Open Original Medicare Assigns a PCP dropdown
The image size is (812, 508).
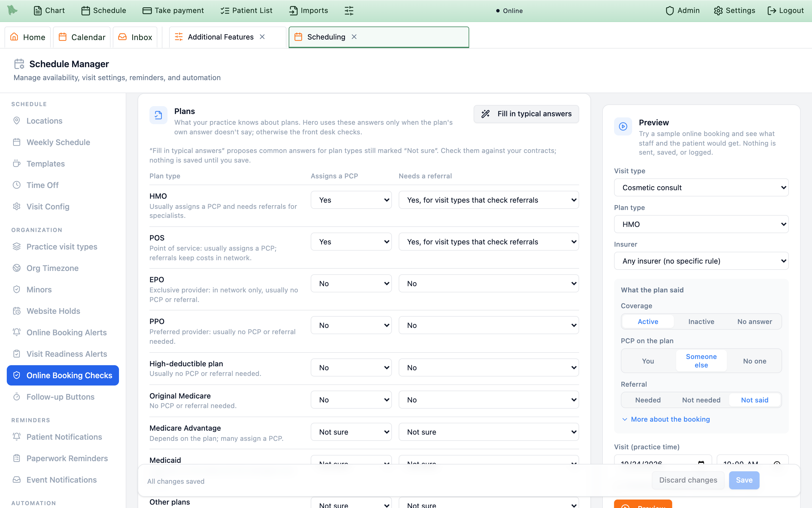pos(351,399)
